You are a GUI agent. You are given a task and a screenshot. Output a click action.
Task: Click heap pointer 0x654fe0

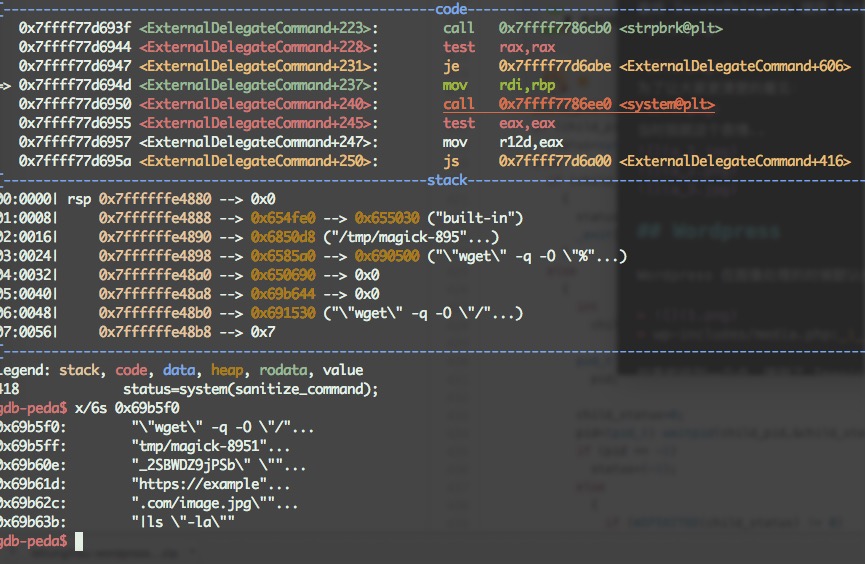283,217
